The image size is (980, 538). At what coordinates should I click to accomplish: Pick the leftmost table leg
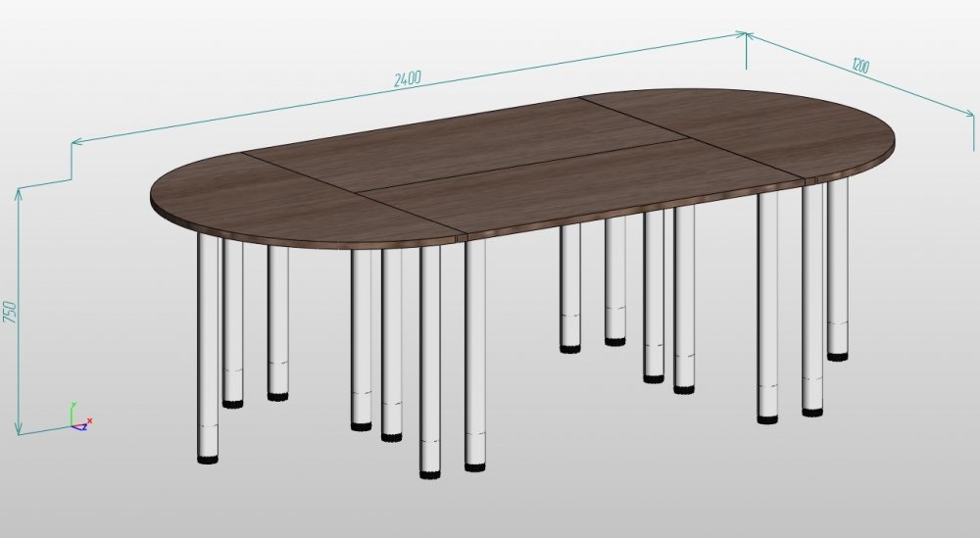click(x=207, y=343)
